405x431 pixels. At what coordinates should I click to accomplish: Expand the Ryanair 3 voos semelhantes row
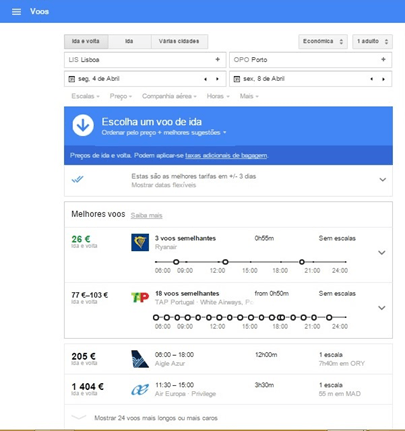(x=382, y=253)
